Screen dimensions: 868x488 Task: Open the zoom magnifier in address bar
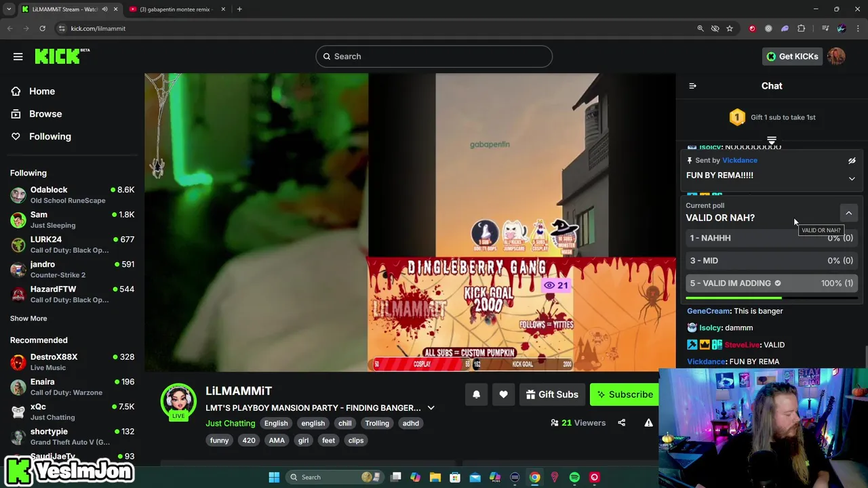click(701, 28)
